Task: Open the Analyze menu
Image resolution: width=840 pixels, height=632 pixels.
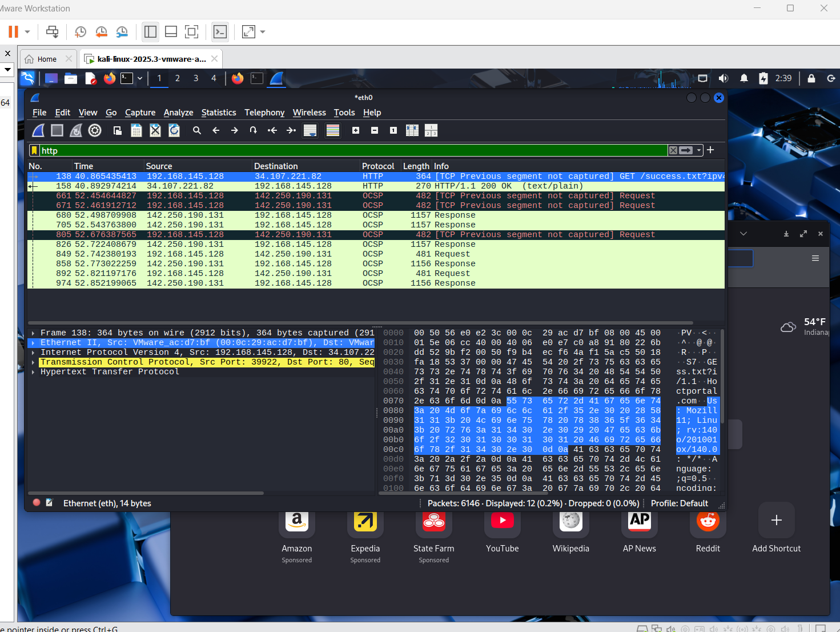Action: pyautogui.click(x=178, y=113)
